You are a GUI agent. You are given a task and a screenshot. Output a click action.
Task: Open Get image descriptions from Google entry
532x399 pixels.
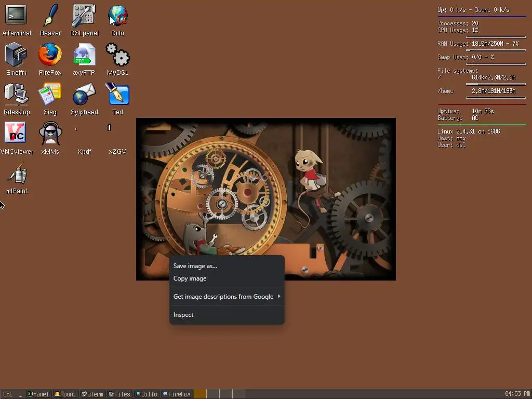pyautogui.click(x=227, y=297)
